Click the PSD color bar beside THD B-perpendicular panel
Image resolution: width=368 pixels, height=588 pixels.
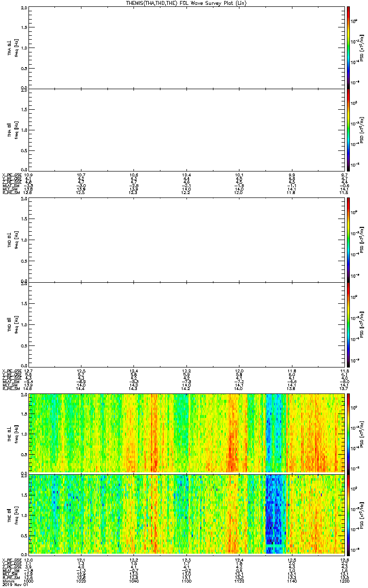pyautogui.click(x=348, y=240)
